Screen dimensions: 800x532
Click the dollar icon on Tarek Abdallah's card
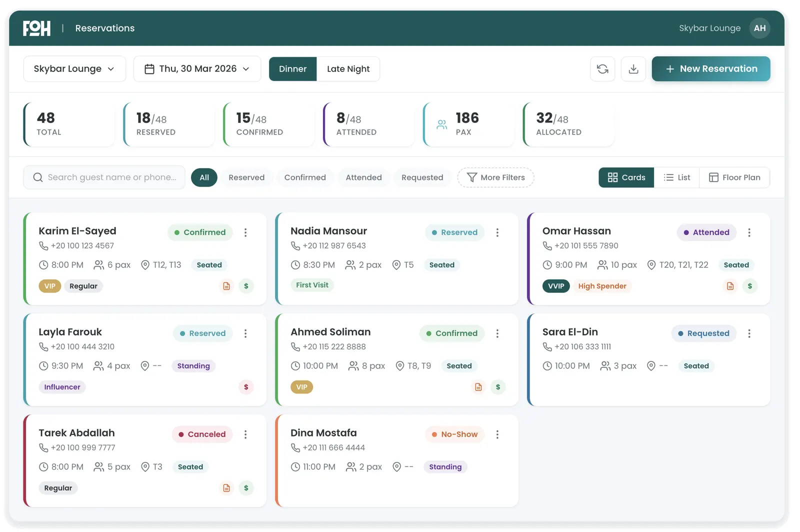pos(246,488)
